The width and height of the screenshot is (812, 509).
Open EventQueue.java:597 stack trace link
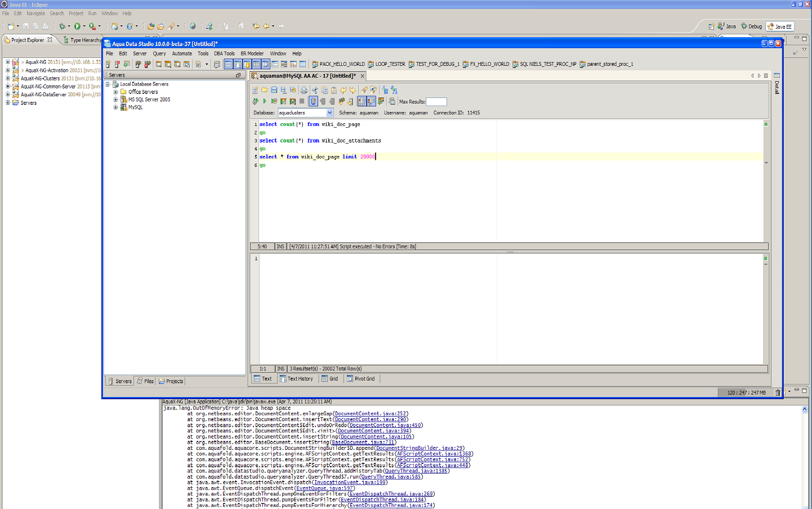(x=324, y=488)
